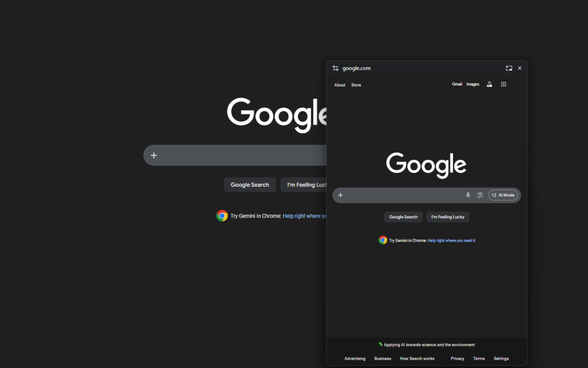Open Privacy link in popup footer
This screenshot has width=588, height=368.
coord(458,359)
